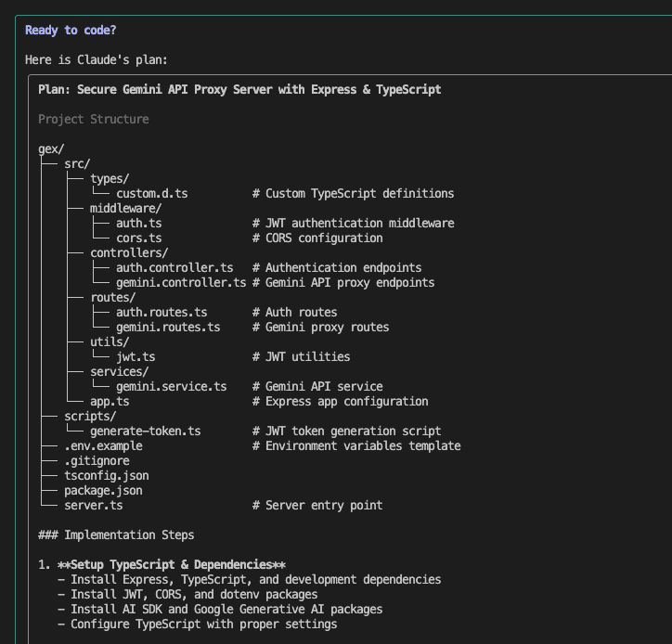The width and height of the screenshot is (672, 644).
Task: Click the 'Setup TypeScript & Dependencies' step title
Action: tap(172, 565)
